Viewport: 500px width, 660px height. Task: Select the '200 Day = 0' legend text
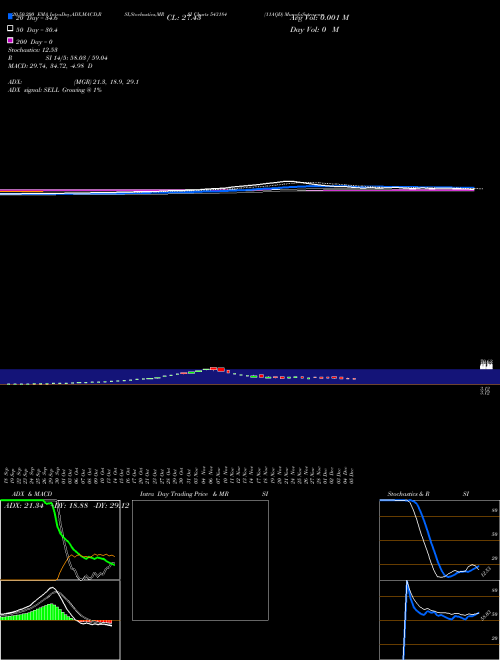[x=34, y=42]
